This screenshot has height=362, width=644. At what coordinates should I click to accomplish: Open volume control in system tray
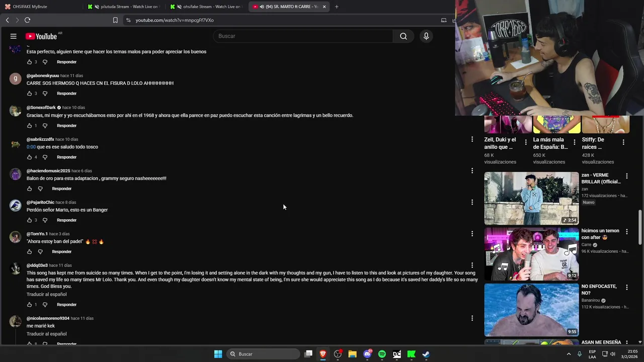[x=613, y=354]
